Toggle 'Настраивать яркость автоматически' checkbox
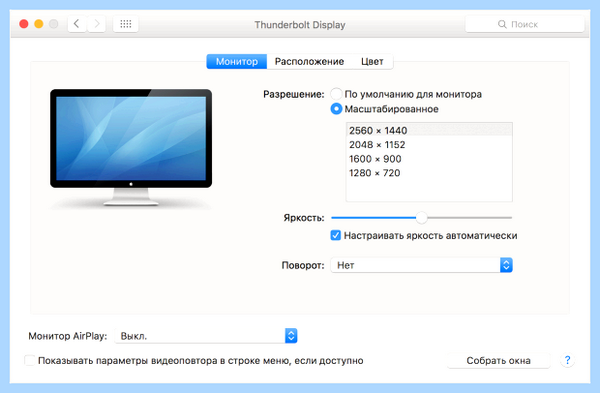The image size is (600, 393). tap(336, 235)
